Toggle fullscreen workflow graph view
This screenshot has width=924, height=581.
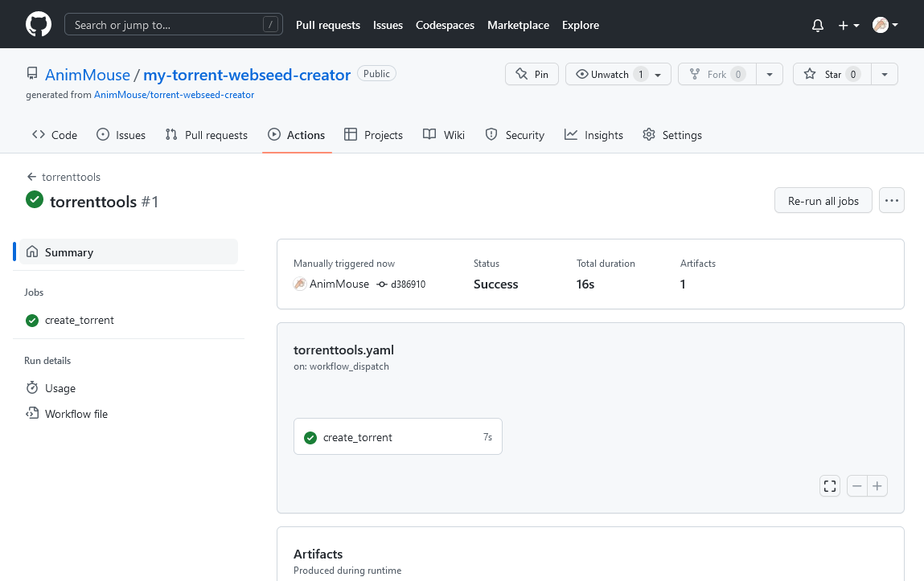point(830,486)
